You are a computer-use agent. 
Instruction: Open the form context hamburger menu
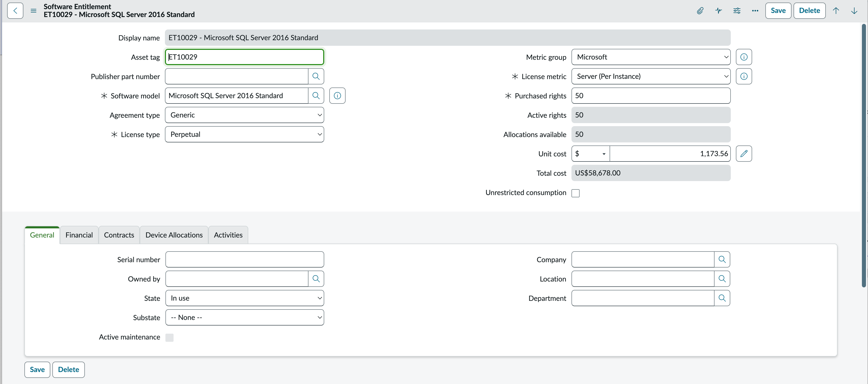33,11
